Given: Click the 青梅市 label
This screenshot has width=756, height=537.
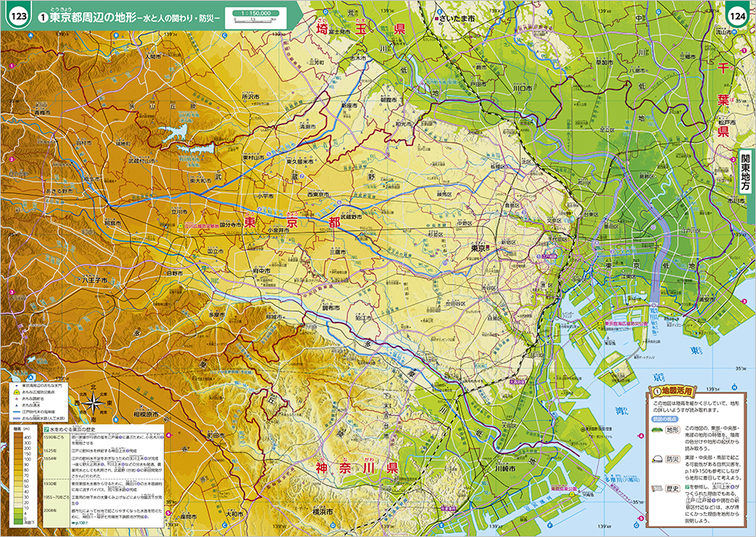Looking at the screenshot, I should pos(43,112).
